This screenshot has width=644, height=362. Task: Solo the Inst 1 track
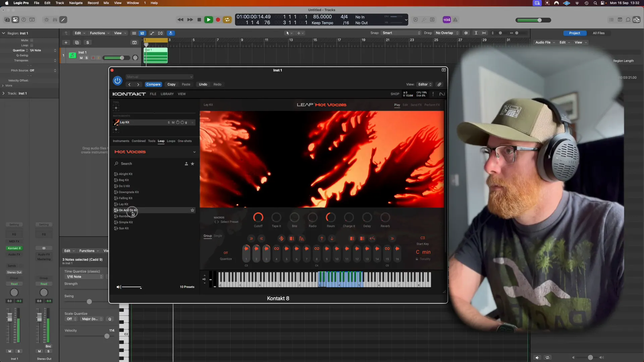tap(87, 58)
